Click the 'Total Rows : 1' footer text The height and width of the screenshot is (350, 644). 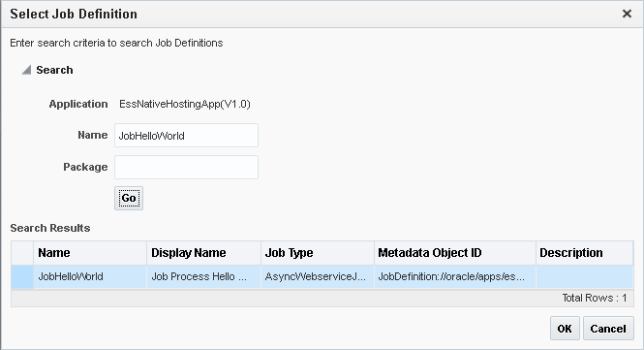click(x=595, y=298)
